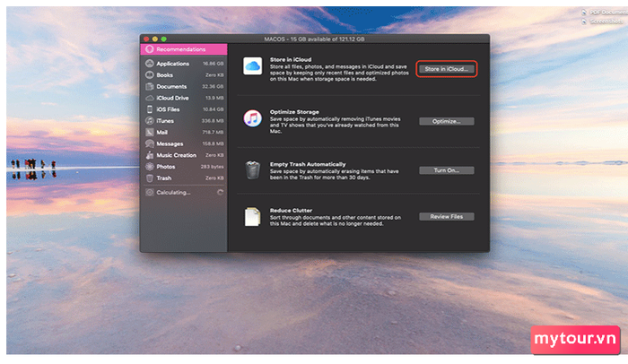
Task: Click the Reduce Clutter heading text
Action: pyautogui.click(x=291, y=210)
